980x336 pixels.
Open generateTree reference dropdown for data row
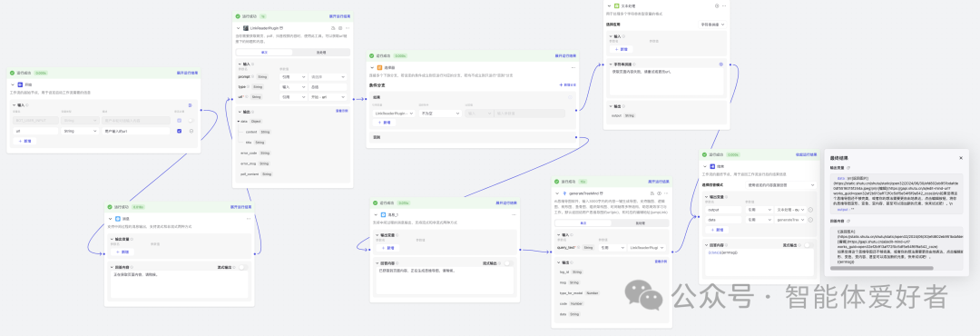pyautogui.click(x=790, y=220)
